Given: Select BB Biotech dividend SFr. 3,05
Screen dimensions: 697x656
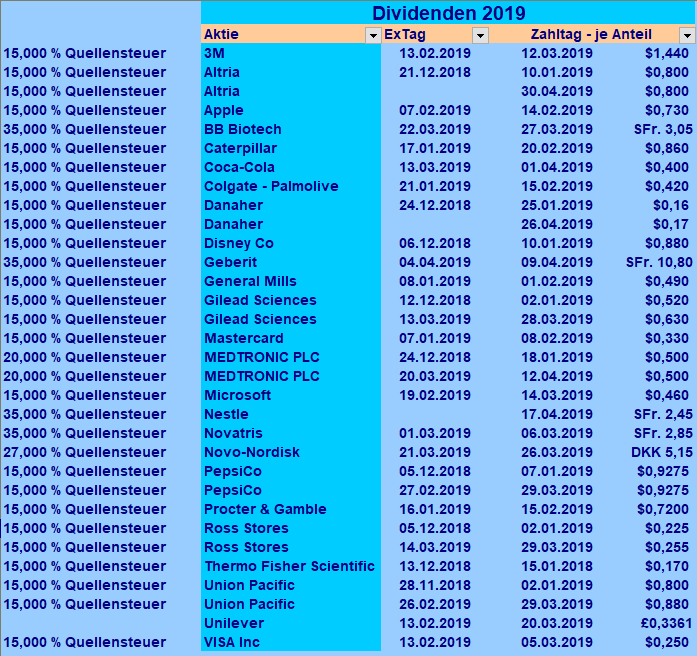Looking at the screenshot, I should tap(663, 129).
